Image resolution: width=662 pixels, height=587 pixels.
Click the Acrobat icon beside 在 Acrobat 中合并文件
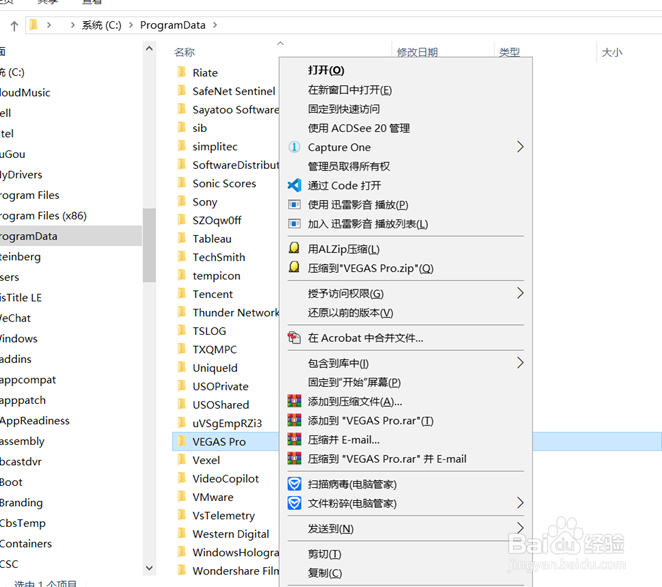tap(294, 338)
